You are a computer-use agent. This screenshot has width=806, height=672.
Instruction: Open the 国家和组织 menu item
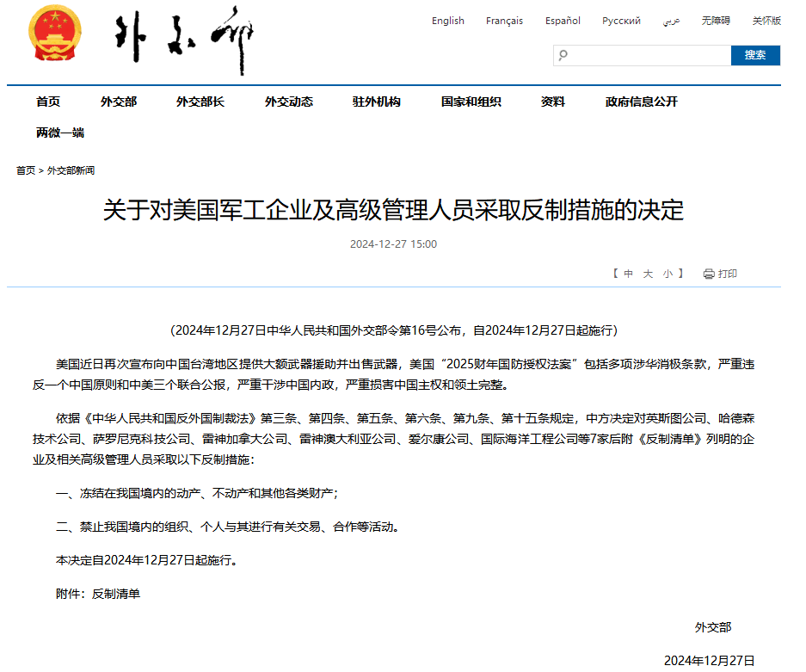pos(471,102)
